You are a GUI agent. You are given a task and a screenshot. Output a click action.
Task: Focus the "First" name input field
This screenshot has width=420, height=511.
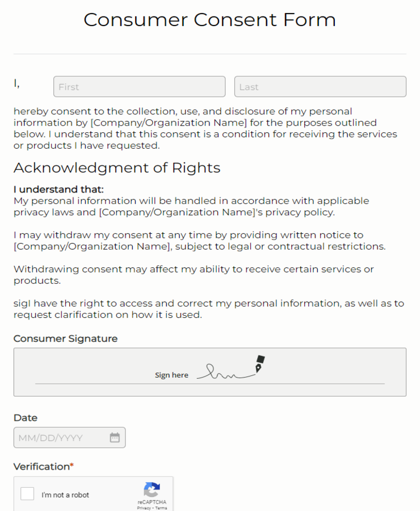(139, 86)
